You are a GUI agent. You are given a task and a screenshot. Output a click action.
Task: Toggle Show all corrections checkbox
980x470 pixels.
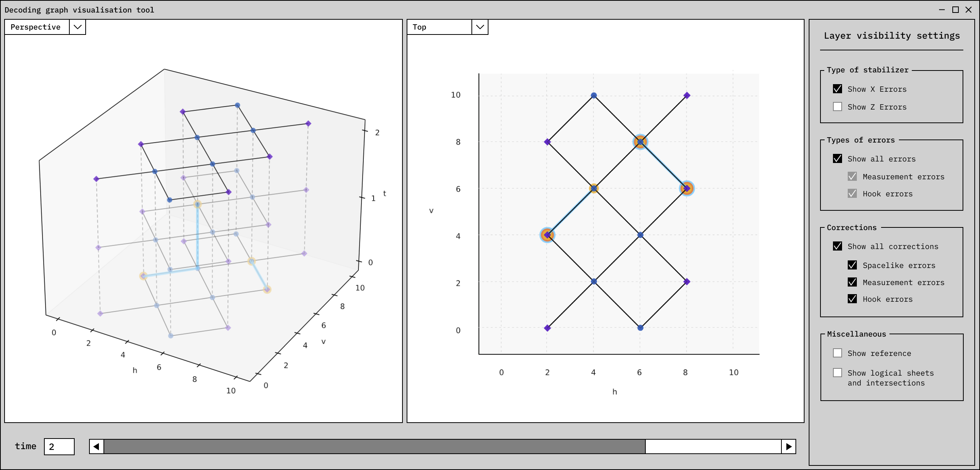pyautogui.click(x=838, y=246)
